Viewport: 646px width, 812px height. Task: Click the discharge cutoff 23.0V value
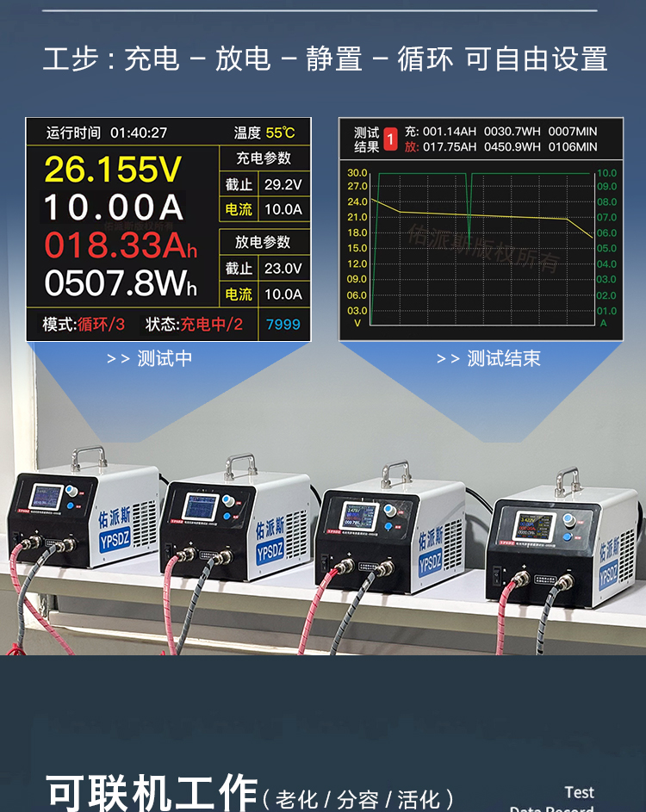283,269
